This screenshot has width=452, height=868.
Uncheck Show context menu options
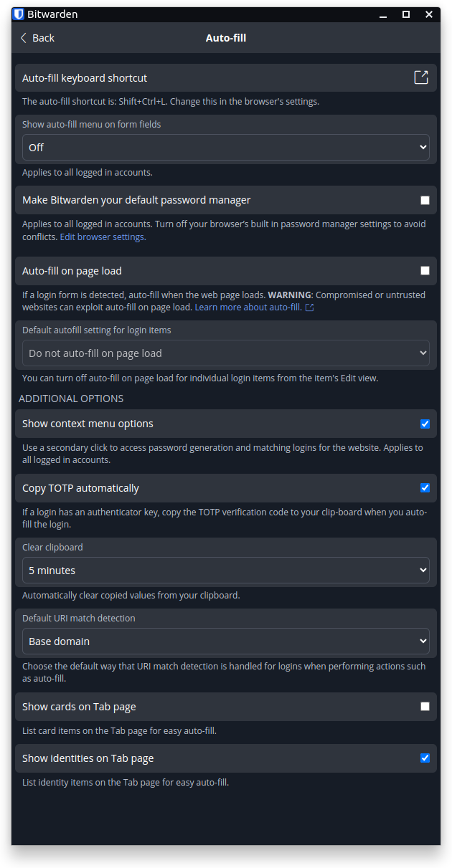click(425, 424)
